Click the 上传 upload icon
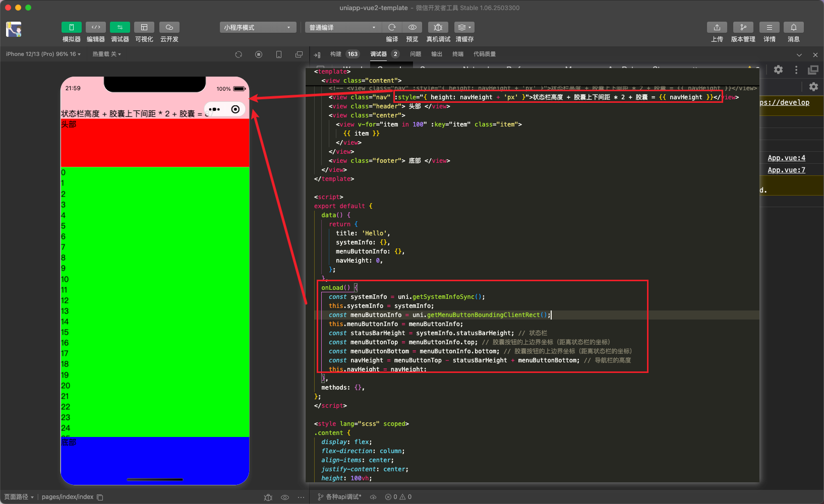Viewport: 824px width, 504px height. (x=717, y=27)
